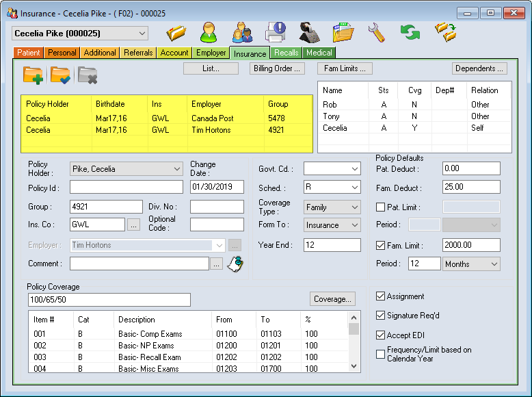532x397 pixels.
Task: Click the delete policy folder icon
Action: [x=88, y=75]
